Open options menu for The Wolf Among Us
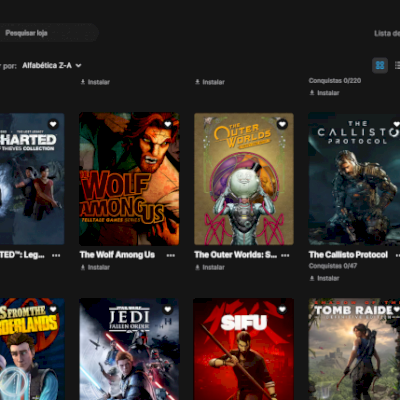The image size is (400, 400). click(171, 255)
